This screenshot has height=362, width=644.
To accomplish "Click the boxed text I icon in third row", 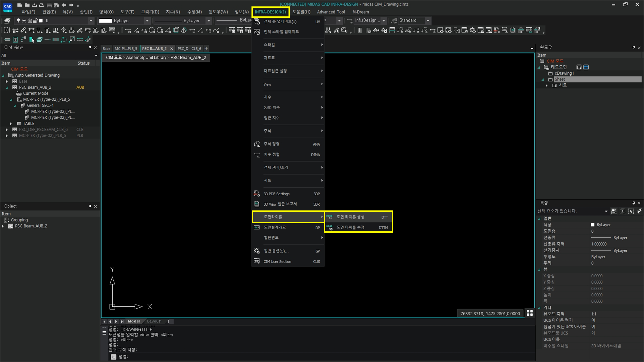I will coord(15,40).
